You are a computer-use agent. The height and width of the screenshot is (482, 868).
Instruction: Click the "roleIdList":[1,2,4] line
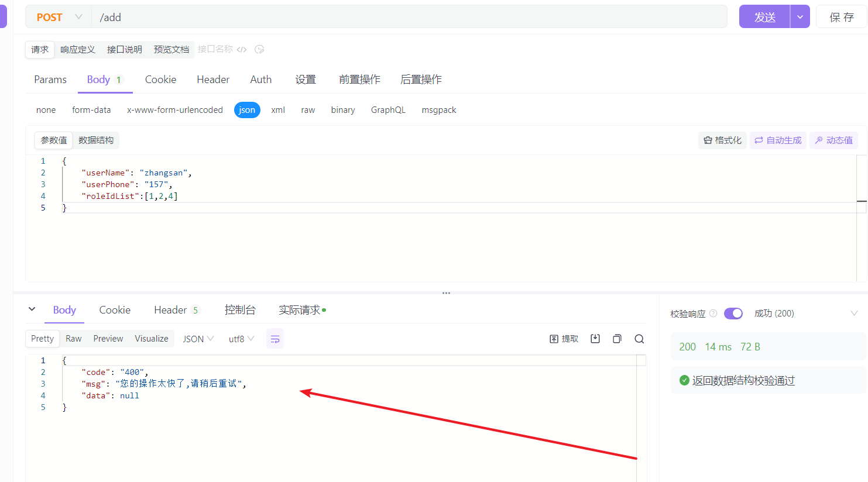(x=129, y=196)
